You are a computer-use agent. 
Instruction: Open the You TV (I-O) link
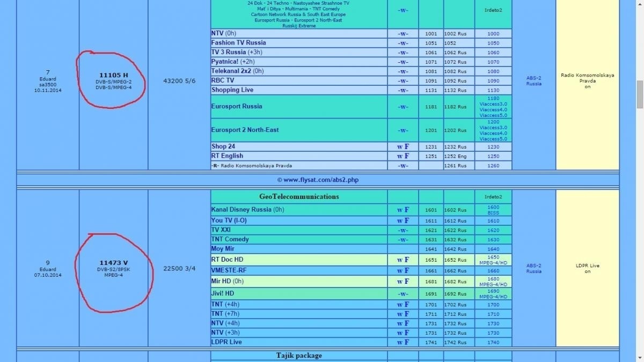229,220
